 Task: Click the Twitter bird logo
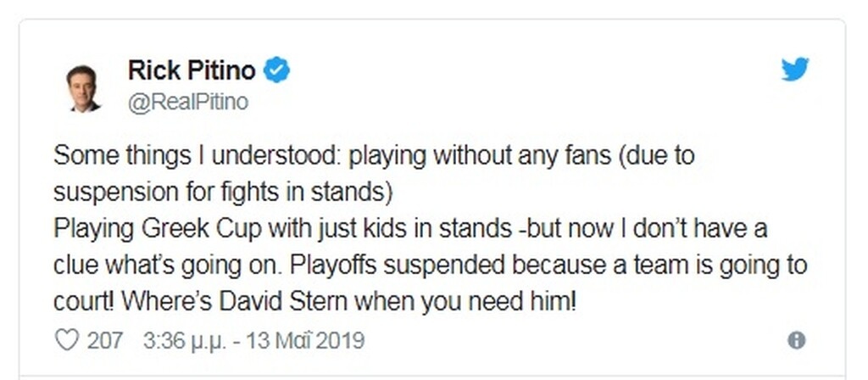pos(794,70)
